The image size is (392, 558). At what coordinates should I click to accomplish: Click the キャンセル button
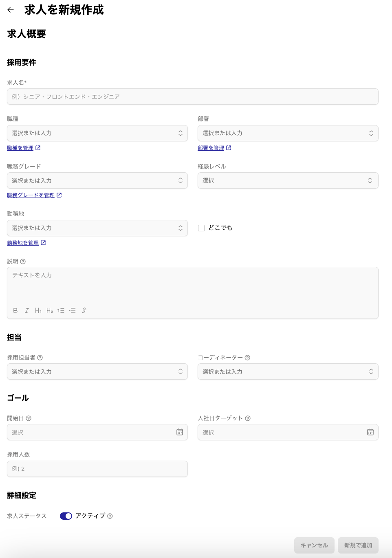(314, 545)
